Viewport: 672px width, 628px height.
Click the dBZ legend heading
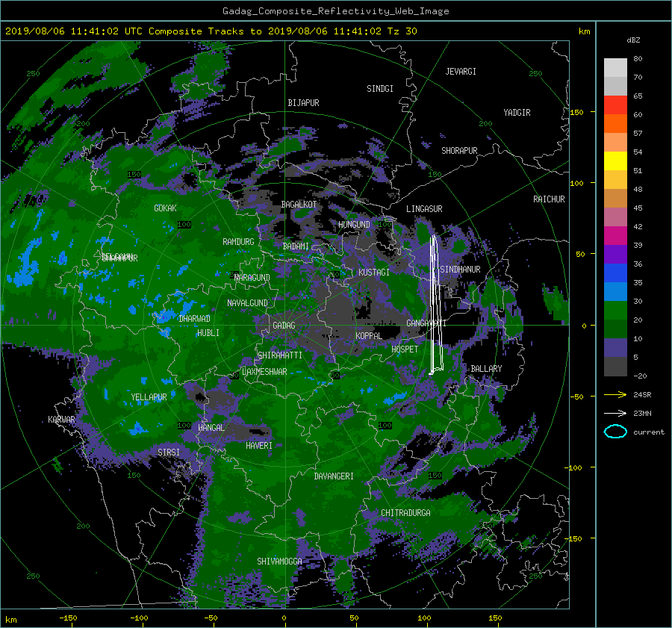point(633,40)
